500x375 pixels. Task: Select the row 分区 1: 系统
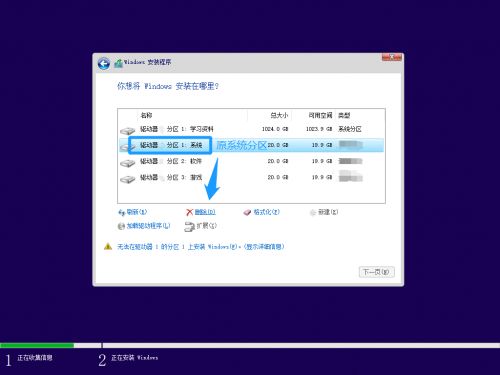click(251, 145)
